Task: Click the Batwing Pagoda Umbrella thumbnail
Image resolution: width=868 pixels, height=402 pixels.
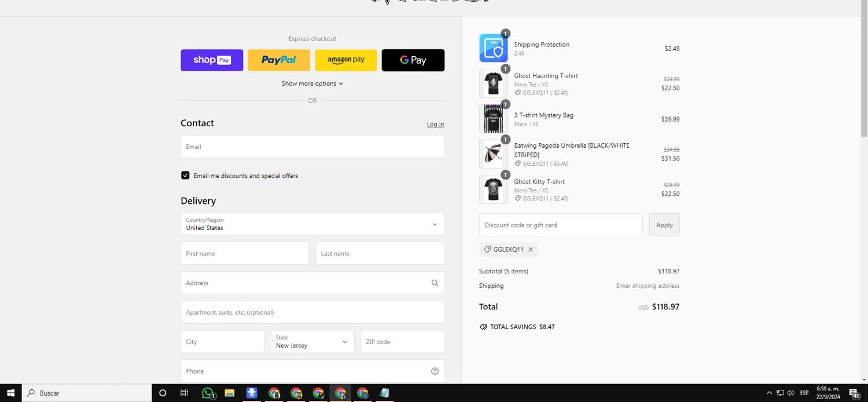Action: pos(493,154)
